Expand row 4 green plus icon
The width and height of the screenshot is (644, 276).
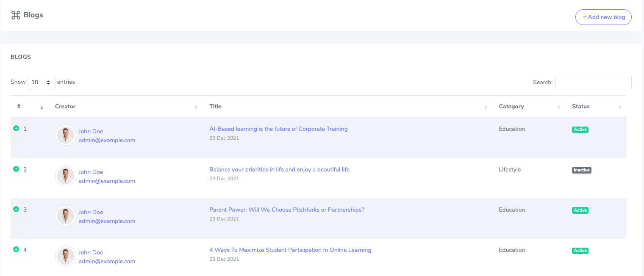coord(16,249)
